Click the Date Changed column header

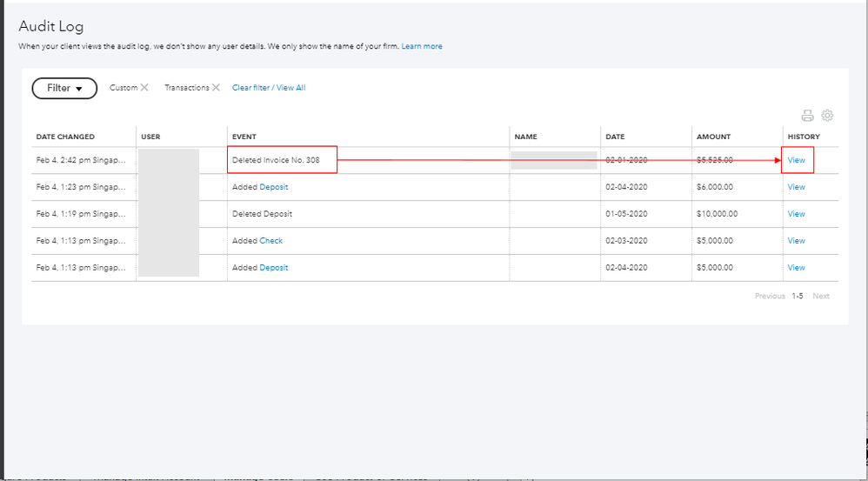tap(65, 137)
